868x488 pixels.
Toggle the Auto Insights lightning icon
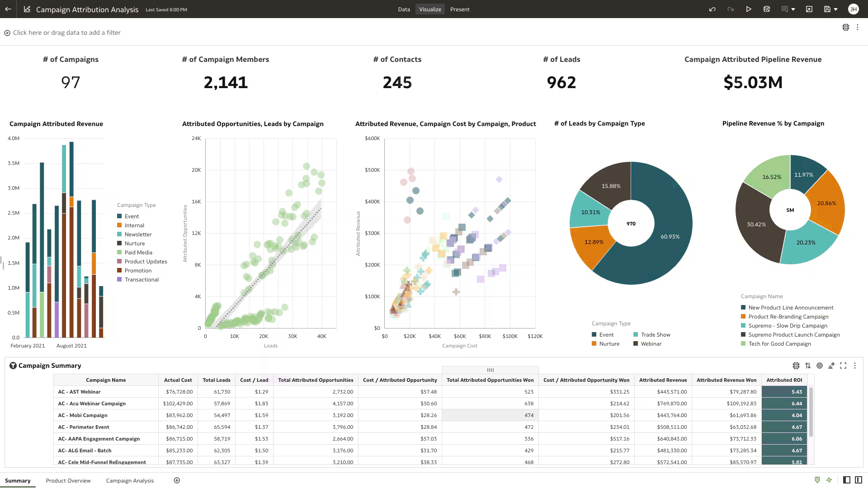tap(829, 480)
